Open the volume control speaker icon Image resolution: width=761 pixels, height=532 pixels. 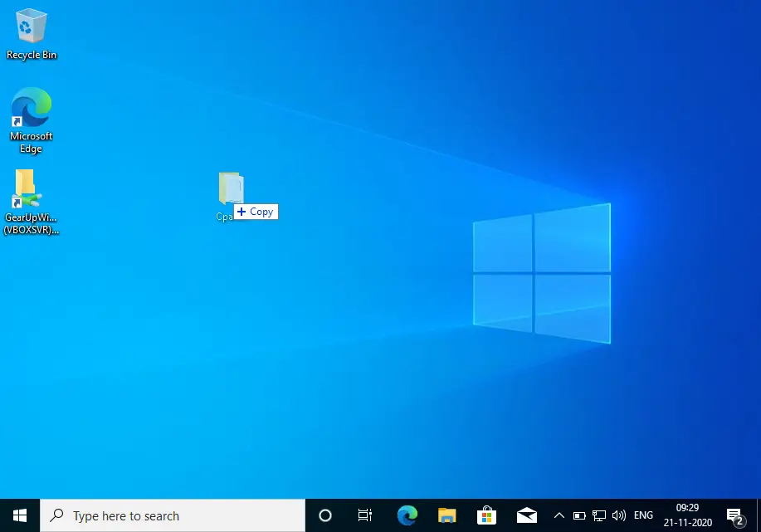pos(619,515)
